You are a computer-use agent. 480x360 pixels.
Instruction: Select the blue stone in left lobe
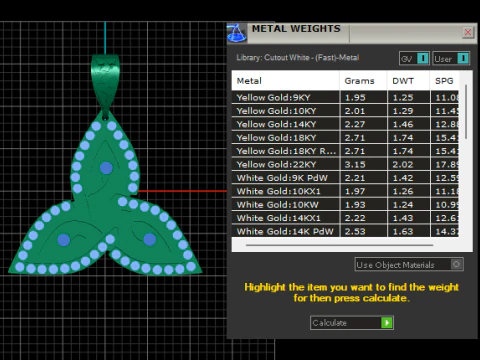coord(64,240)
